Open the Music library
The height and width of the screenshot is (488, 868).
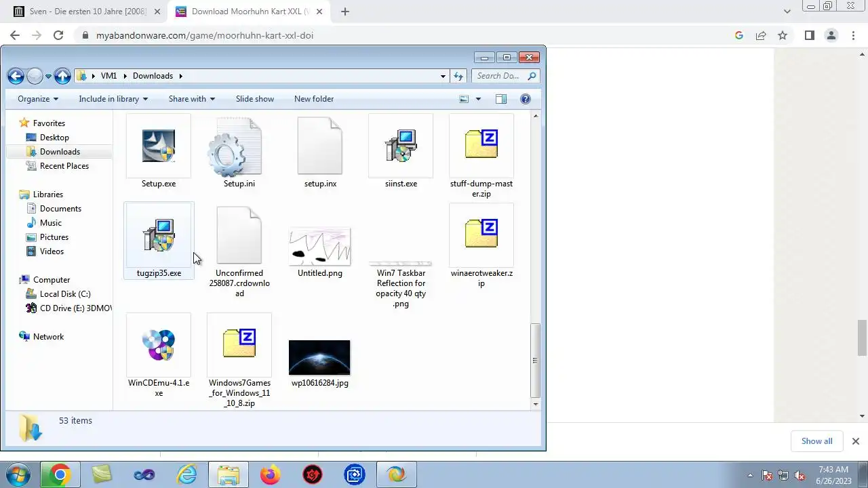point(50,223)
